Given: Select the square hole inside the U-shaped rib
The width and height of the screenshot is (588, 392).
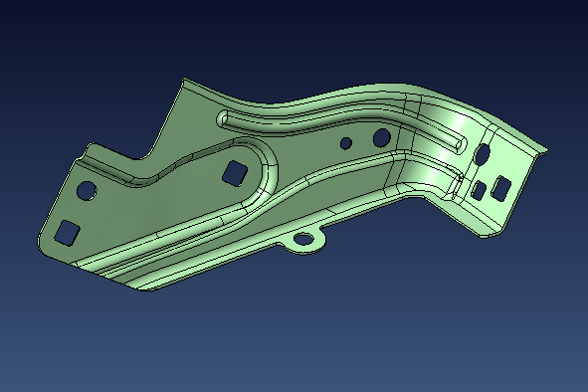Looking at the screenshot, I should click(x=235, y=172).
